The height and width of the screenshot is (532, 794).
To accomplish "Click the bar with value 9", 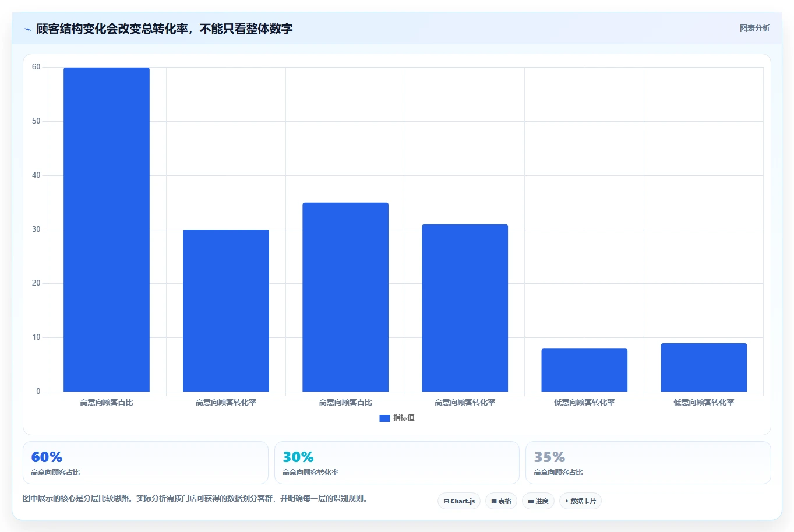I will (x=704, y=367).
